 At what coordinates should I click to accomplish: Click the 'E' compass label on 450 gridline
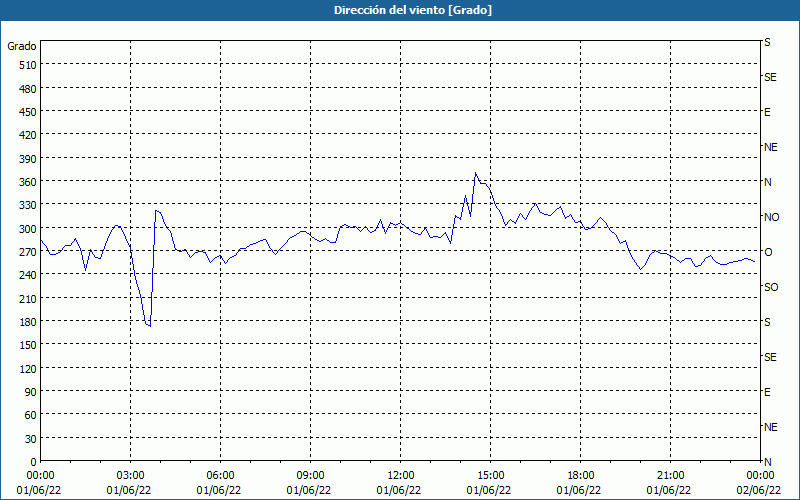point(767,112)
